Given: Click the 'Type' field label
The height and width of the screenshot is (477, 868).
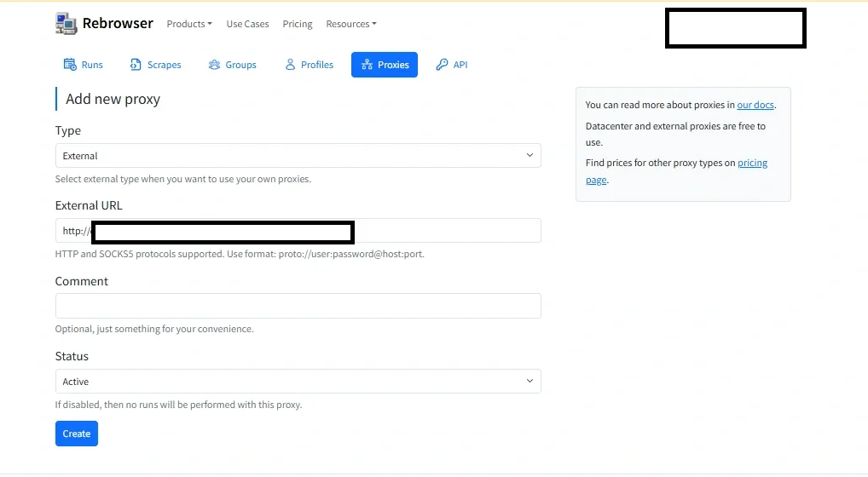Looking at the screenshot, I should (x=67, y=130).
